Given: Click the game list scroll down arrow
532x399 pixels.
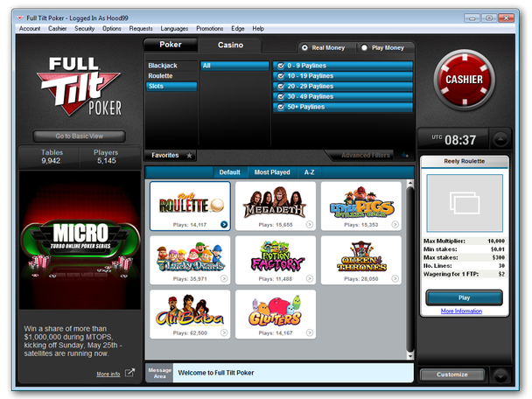Looking at the screenshot, I should tap(409, 355).
